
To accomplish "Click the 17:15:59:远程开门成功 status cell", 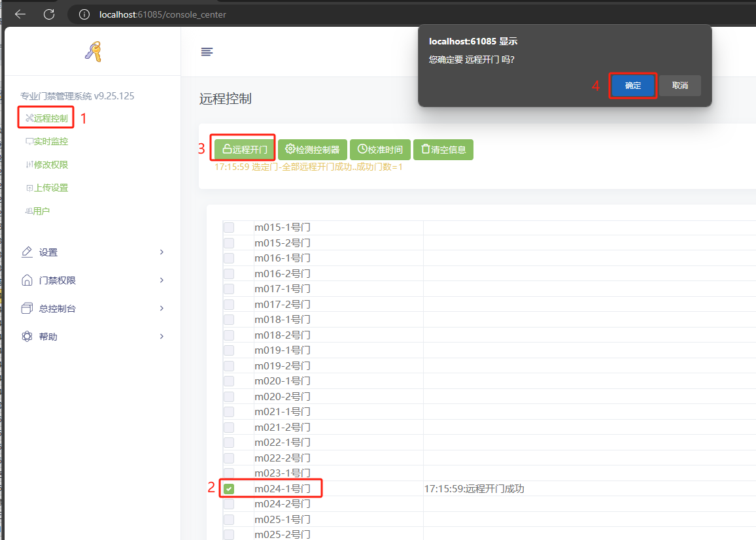I will point(474,489).
